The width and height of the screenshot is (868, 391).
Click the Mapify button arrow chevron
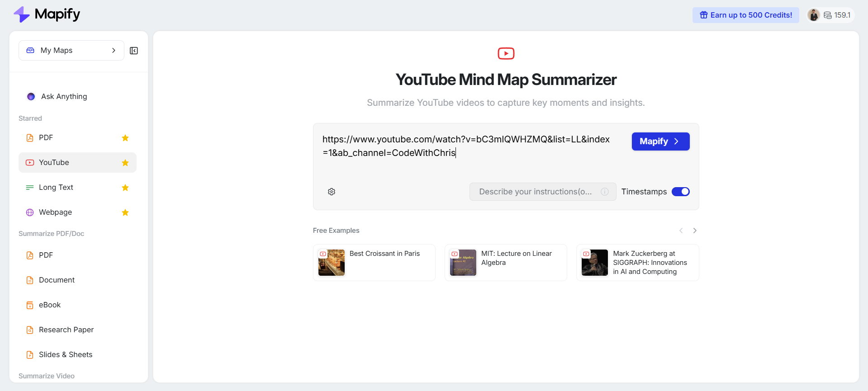(x=676, y=141)
